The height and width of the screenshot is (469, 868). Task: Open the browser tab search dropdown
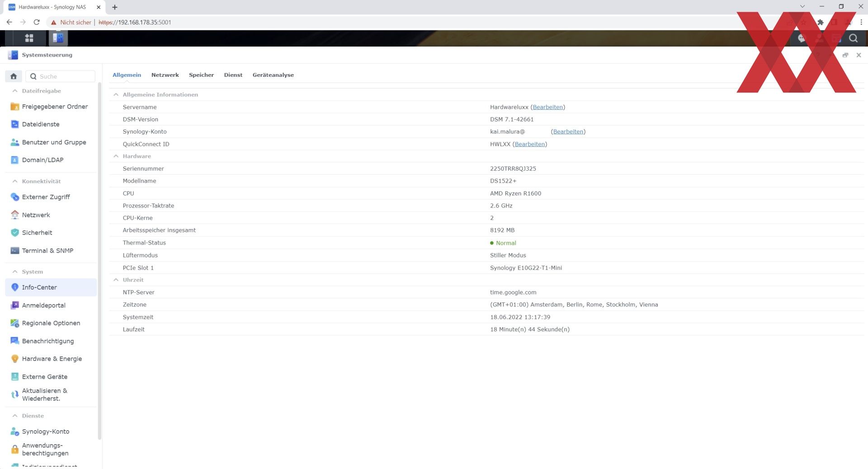(802, 7)
